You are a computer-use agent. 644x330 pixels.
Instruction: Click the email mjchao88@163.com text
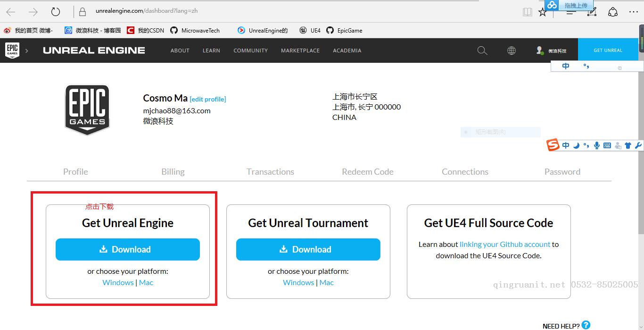(x=177, y=110)
